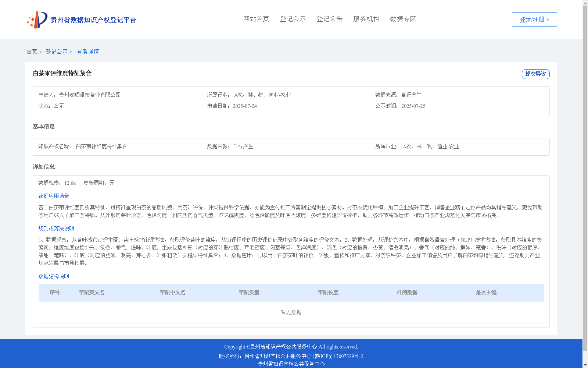Screen dimensions: 588x368
Task: Click the 公示时间 value 2025-07-25
Action: click(413, 106)
